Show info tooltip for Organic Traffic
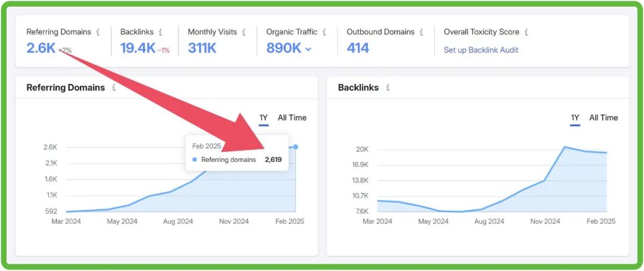This screenshot has height=271, width=644. (324, 32)
